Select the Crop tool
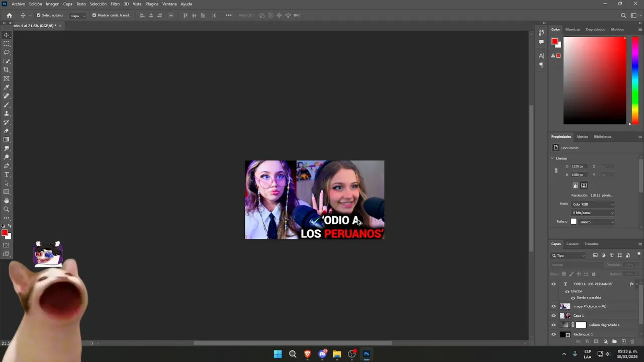This screenshot has height=362, width=644. (7, 70)
